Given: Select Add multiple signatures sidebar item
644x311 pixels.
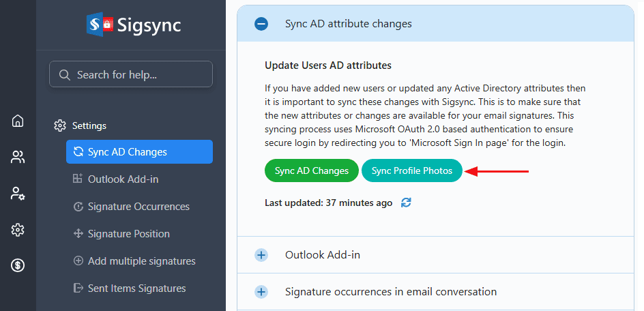Looking at the screenshot, I should [141, 261].
